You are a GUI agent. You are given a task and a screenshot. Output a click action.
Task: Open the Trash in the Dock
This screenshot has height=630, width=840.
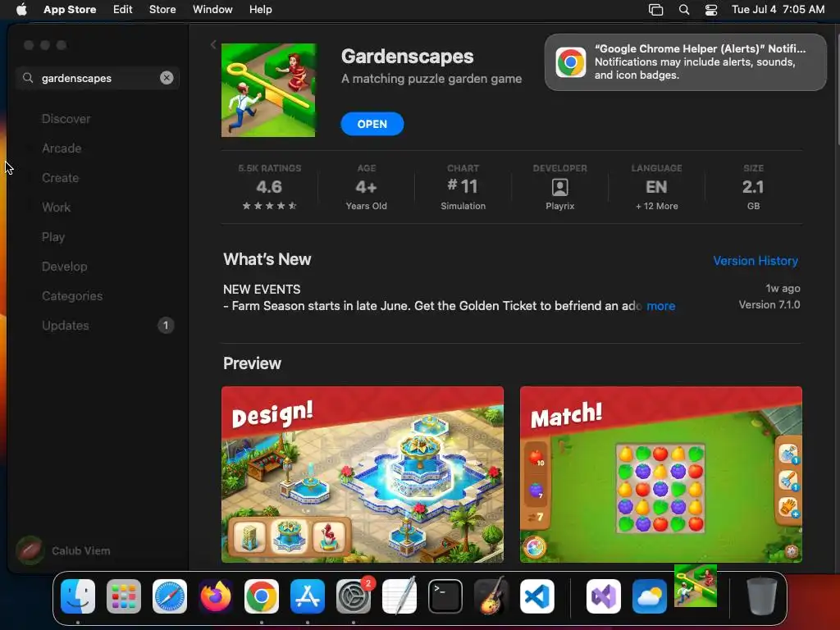(x=762, y=596)
